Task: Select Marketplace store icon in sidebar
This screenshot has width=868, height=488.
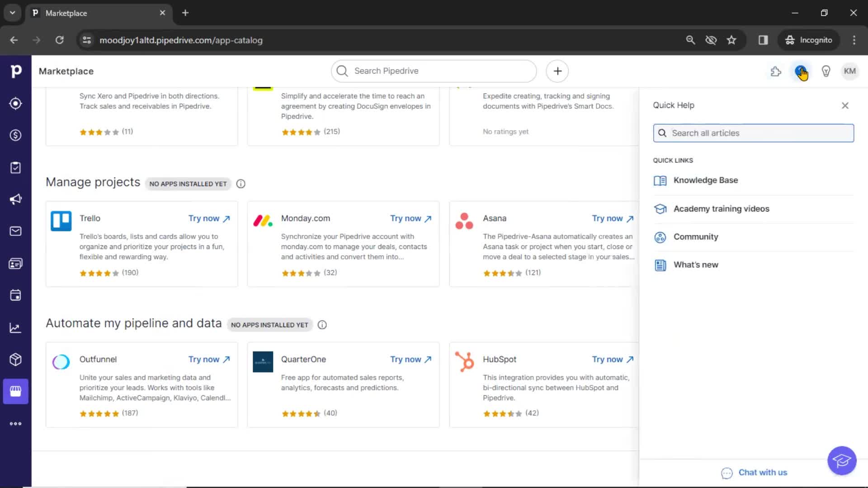Action: point(15,391)
